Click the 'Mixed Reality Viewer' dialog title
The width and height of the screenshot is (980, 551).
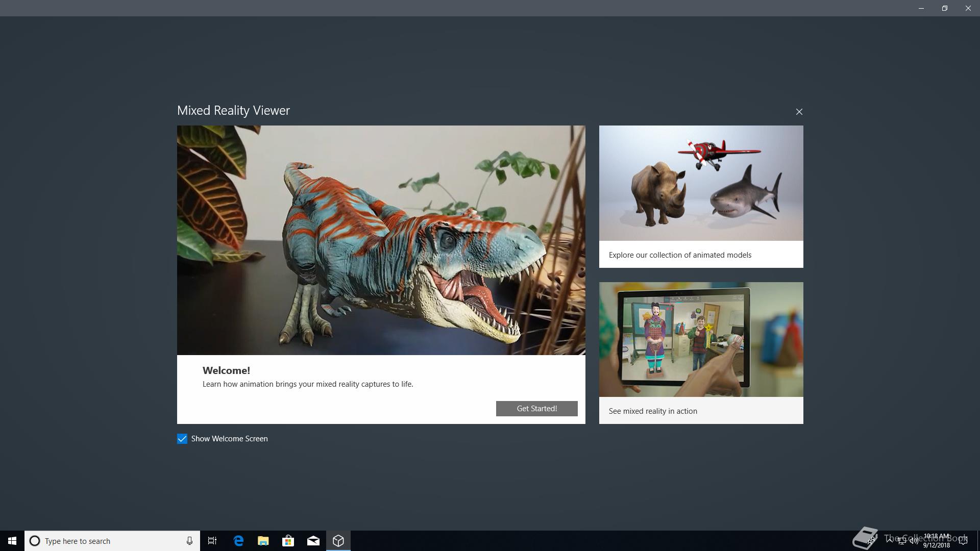(233, 111)
